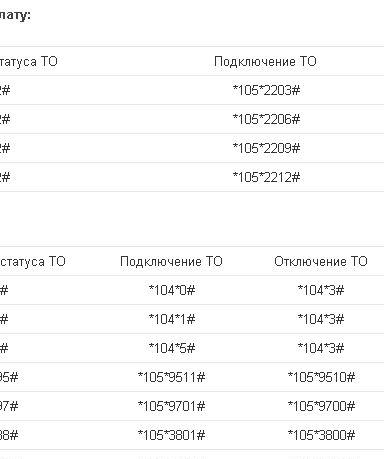
Task: Select code *105*2203# in the table
Action: pyautogui.click(x=266, y=90)
